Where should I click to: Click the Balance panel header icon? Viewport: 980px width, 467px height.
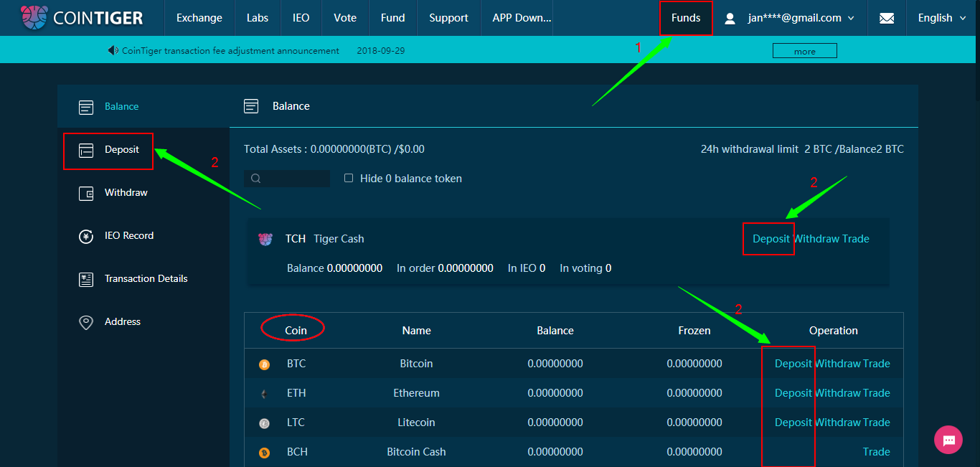251,106
